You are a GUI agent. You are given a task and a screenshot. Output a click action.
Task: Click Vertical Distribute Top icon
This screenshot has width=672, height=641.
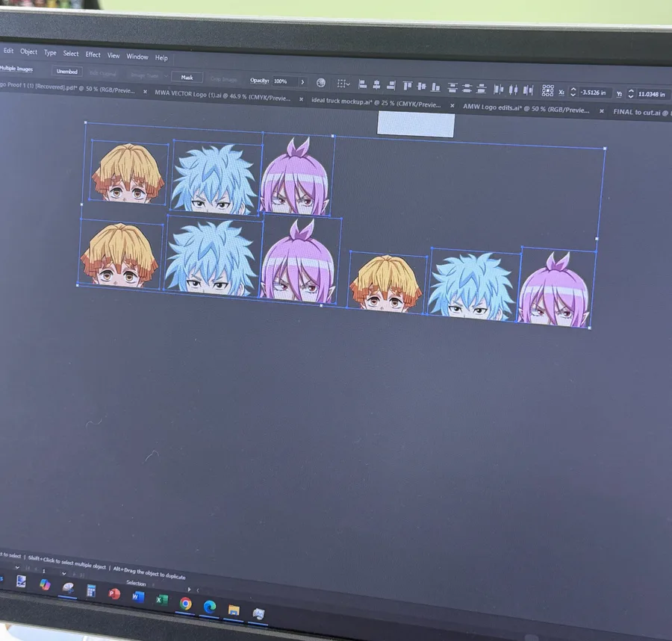click(452, 88)
